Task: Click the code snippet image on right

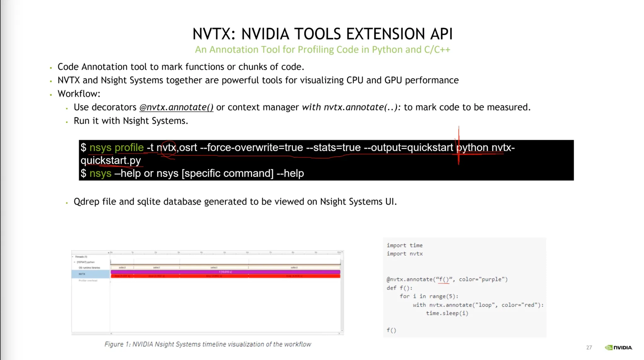Action: pyautogui.click(x=464, y=287)
